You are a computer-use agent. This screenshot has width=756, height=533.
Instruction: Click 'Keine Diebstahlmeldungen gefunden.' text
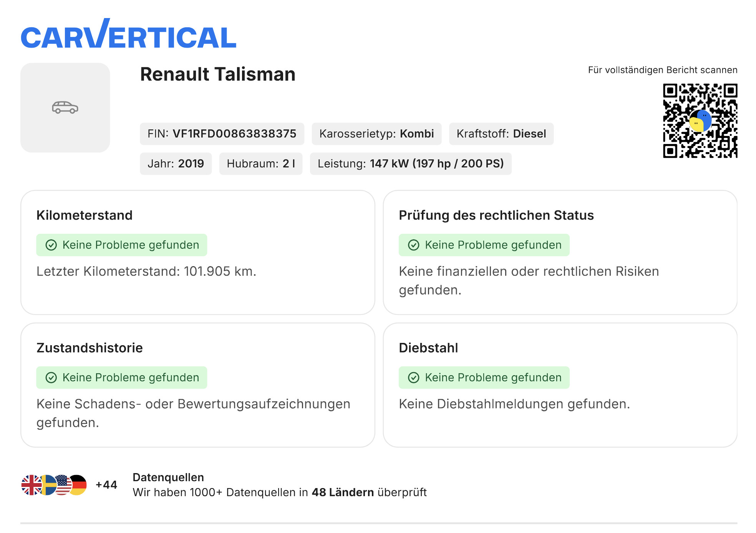pos(514,404)
